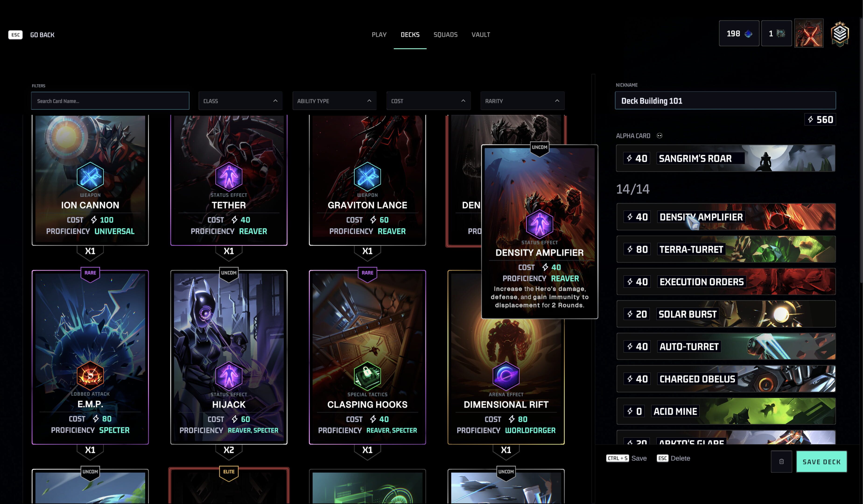
Task: Click the Hijack status effect icon
Action: [x=229, y=376]
